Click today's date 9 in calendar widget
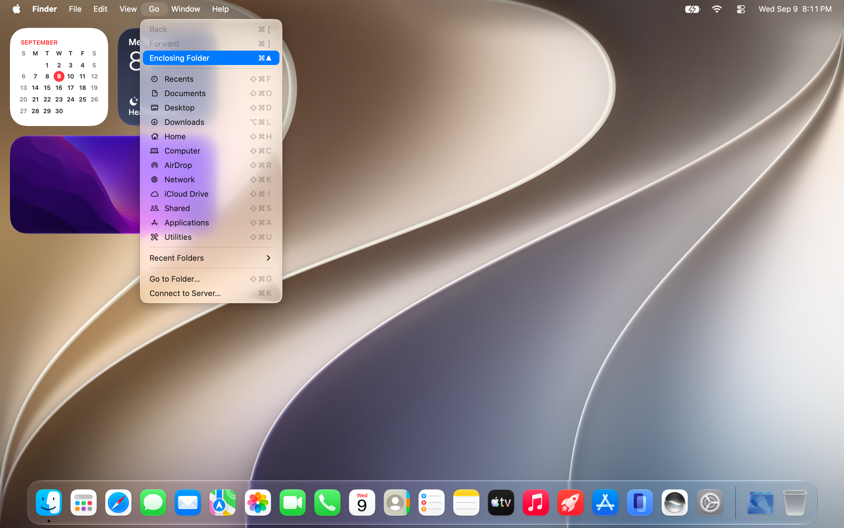This screenshot has height=528, width=844. click(x=59, y=76)
